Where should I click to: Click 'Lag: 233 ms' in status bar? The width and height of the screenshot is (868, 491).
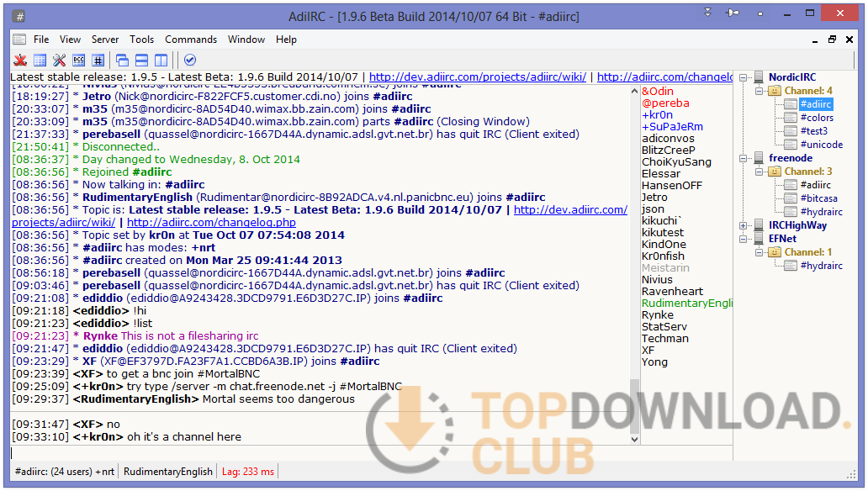coord(248,472)
